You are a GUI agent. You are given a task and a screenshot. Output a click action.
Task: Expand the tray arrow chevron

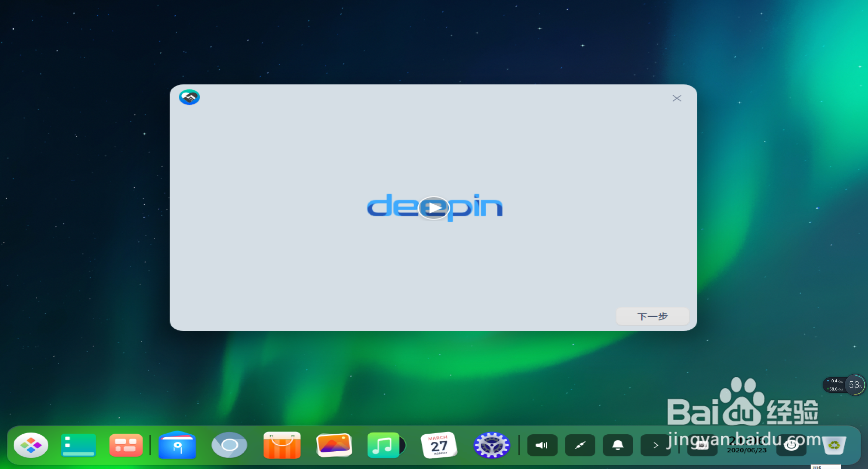(x=655, y=445)
